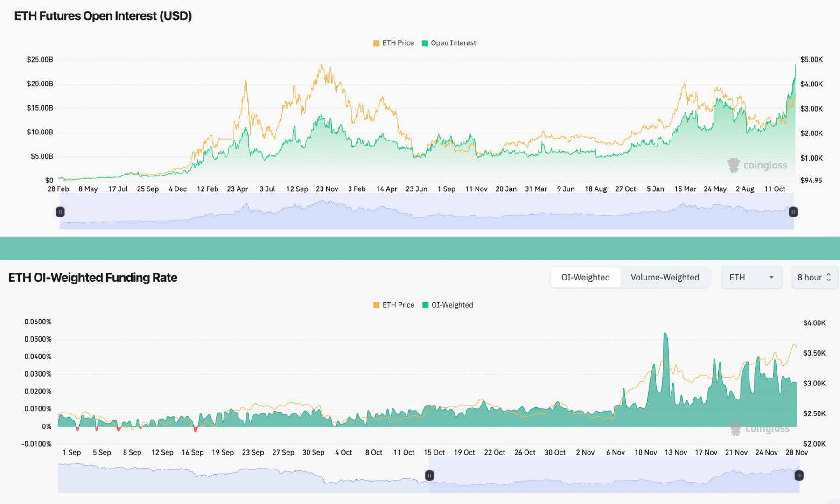Click right handle of Funding Rate range slider
The width and height of the screenshot is (840, 504).
point(799,475)
